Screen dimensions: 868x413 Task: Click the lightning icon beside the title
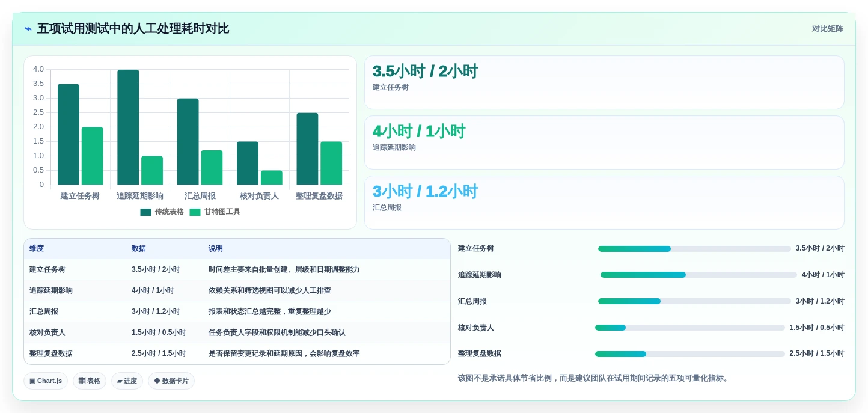coord(28,29)
